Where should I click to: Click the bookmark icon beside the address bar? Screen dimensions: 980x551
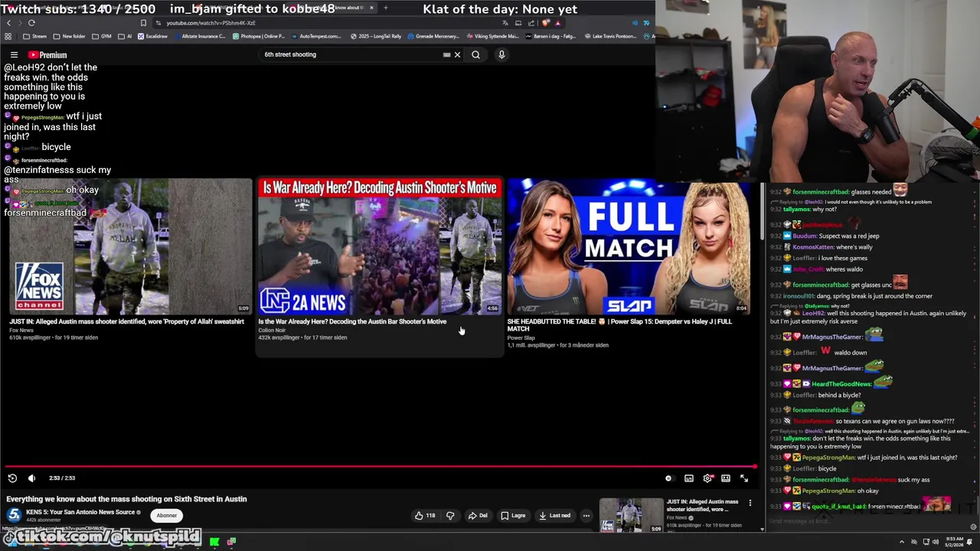point(143,23)
